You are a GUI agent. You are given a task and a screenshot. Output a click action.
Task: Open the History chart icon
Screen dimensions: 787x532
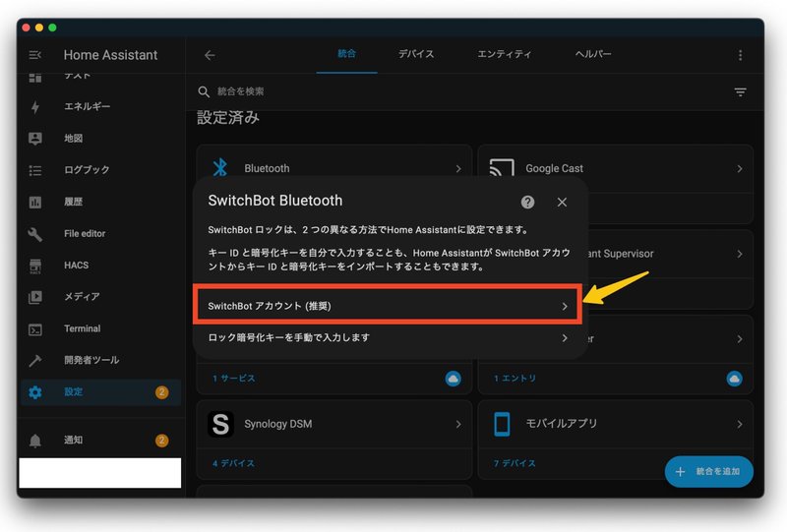(35, 203)
